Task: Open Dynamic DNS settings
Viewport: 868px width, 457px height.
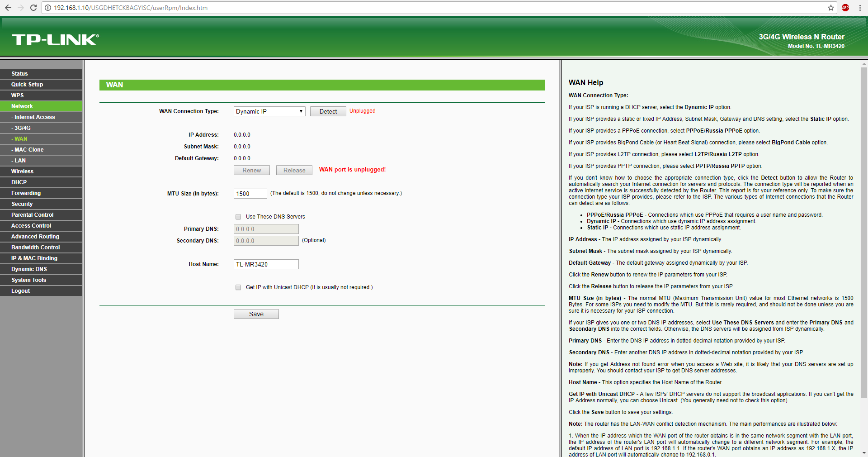Action: 41,269
